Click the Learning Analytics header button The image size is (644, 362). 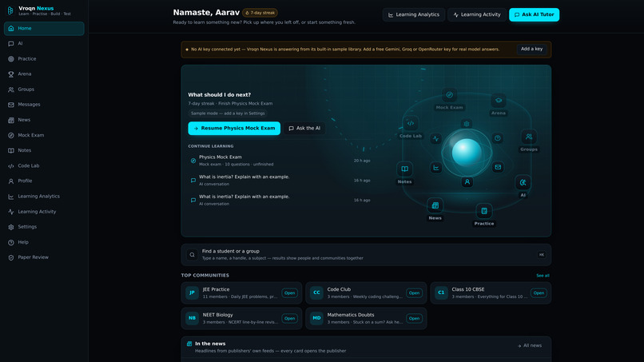pyautogui.click(x=414, y=15)
